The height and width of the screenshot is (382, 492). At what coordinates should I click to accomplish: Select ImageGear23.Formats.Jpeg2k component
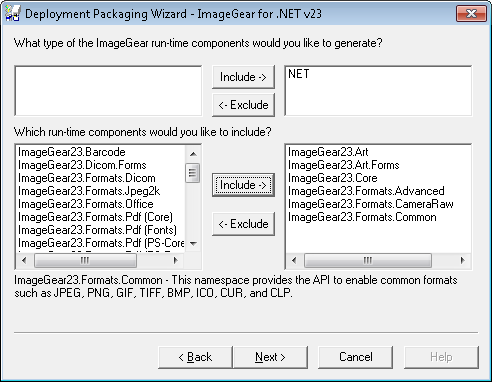[89, 191]
